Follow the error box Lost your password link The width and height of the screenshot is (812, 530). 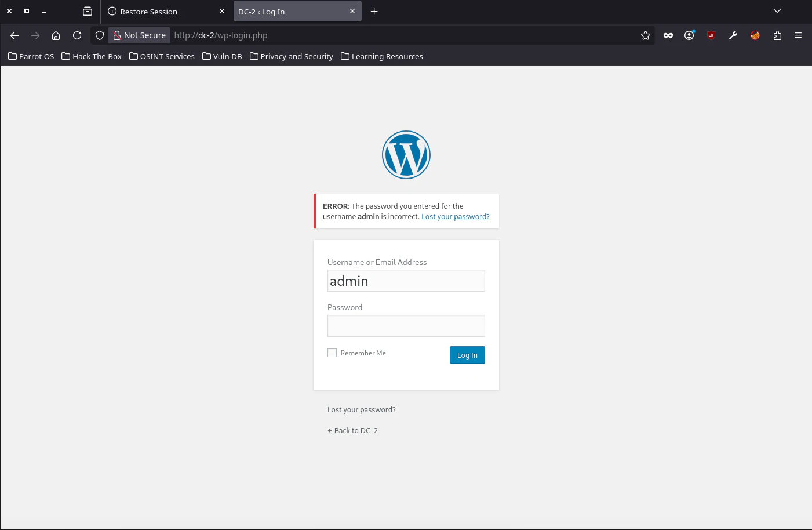456,217
